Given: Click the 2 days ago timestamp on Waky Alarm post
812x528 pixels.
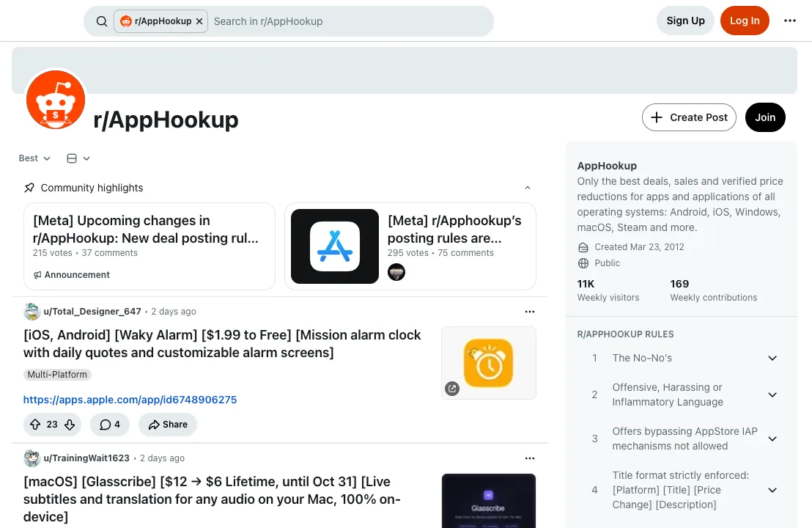Looking at the screenshot, I should tap(174, 312).
